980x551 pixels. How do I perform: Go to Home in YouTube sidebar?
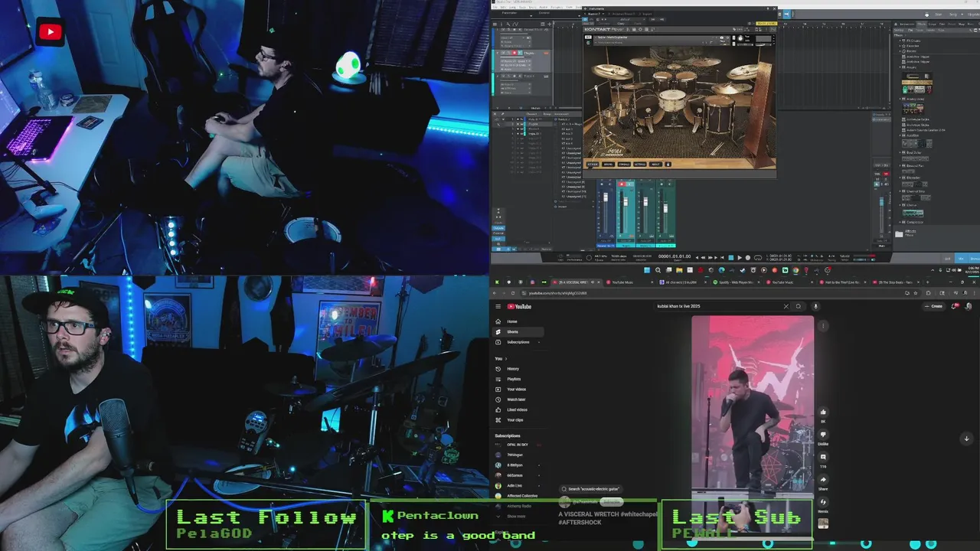tap(511, 321)
